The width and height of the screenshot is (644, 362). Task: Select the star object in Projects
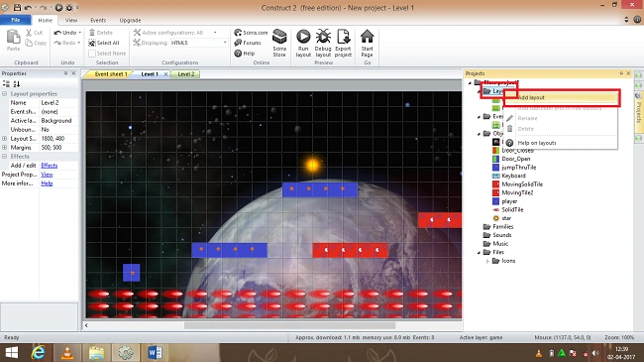(506, 218)
